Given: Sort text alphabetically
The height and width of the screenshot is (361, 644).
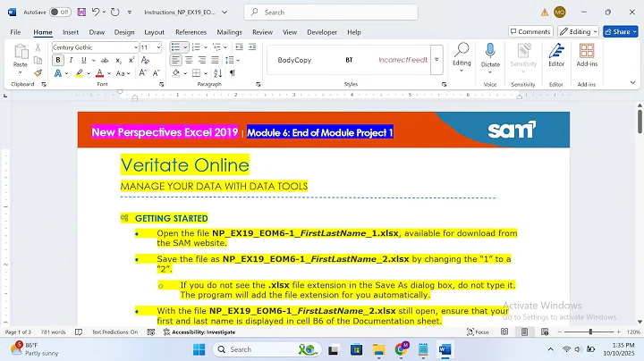Looking at the screenshot, I should click(x=217, y=73).
